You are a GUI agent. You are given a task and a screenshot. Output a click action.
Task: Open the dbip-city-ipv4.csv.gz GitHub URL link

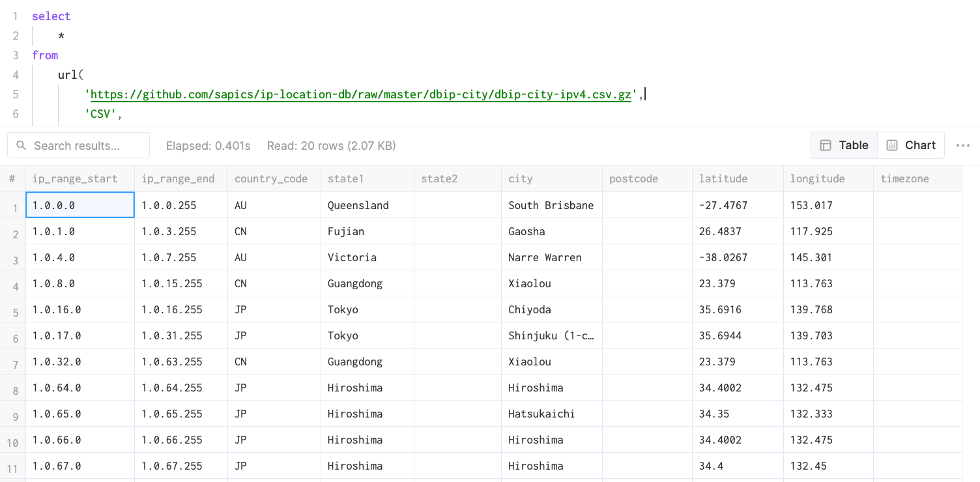click(361, 94)
